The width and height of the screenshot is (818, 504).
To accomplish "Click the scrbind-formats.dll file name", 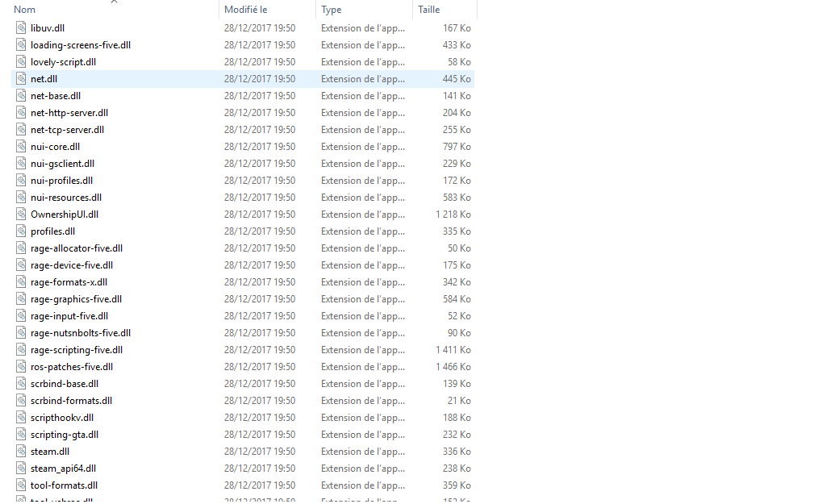I will (x=71, y=401).
